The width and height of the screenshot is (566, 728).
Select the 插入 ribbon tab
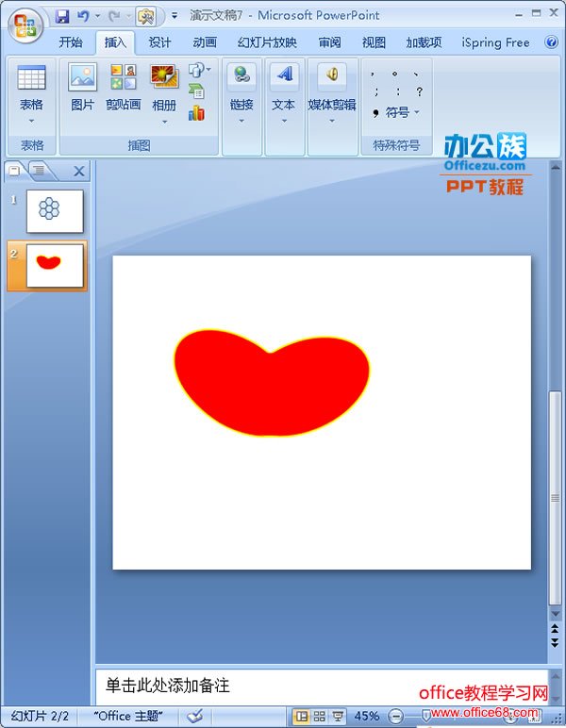(x=115, y=42)
